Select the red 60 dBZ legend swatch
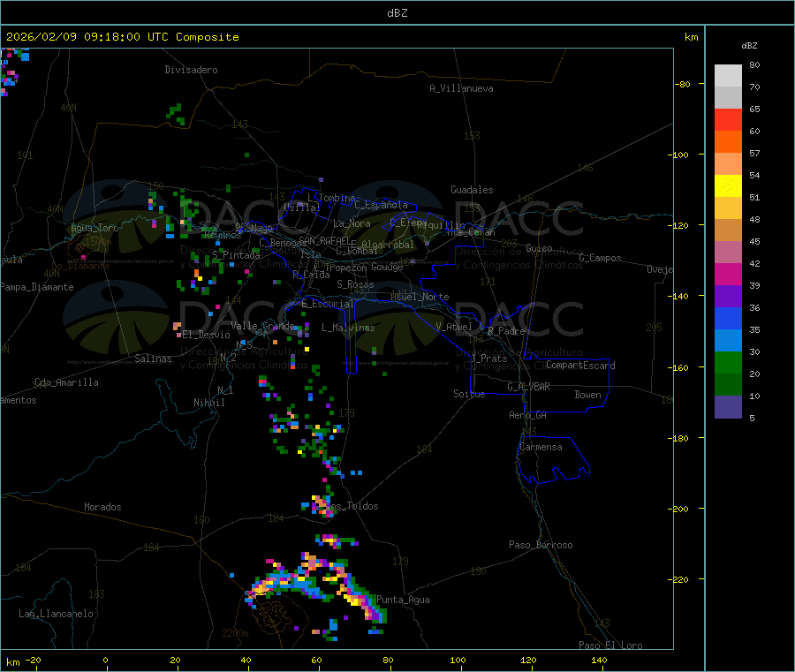 click(728, 119)
